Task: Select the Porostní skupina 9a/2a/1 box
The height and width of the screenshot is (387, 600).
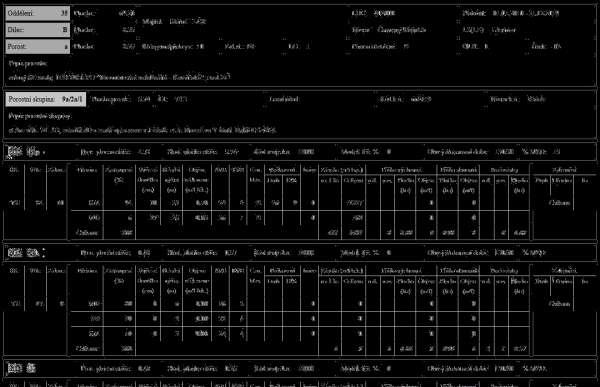Action: 46,99
